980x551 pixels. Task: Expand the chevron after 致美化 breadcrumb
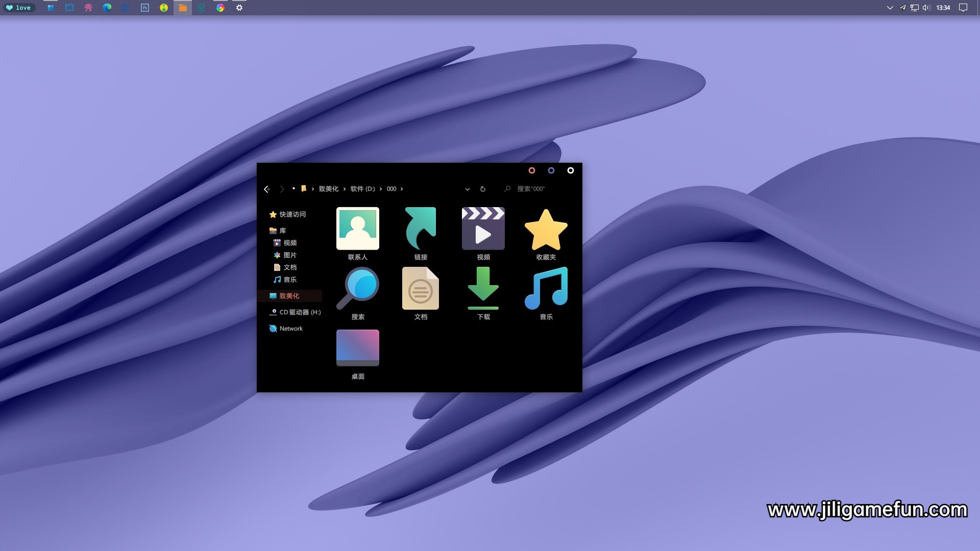point(345,189)
